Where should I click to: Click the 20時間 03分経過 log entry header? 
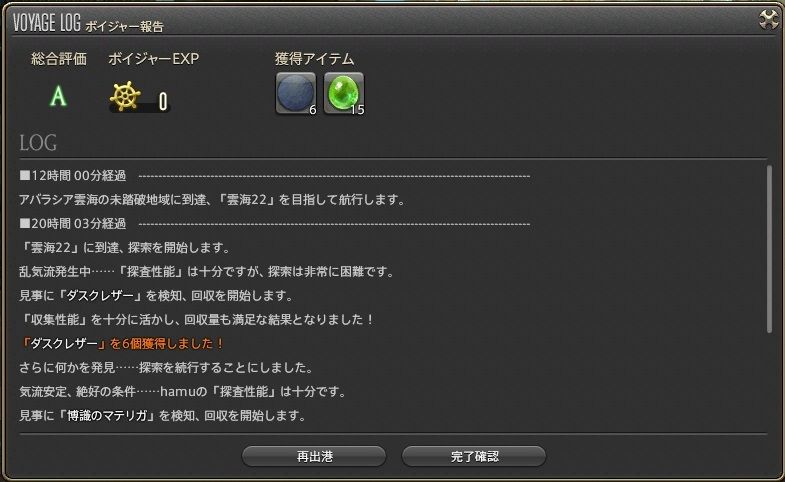pos(73,224)
